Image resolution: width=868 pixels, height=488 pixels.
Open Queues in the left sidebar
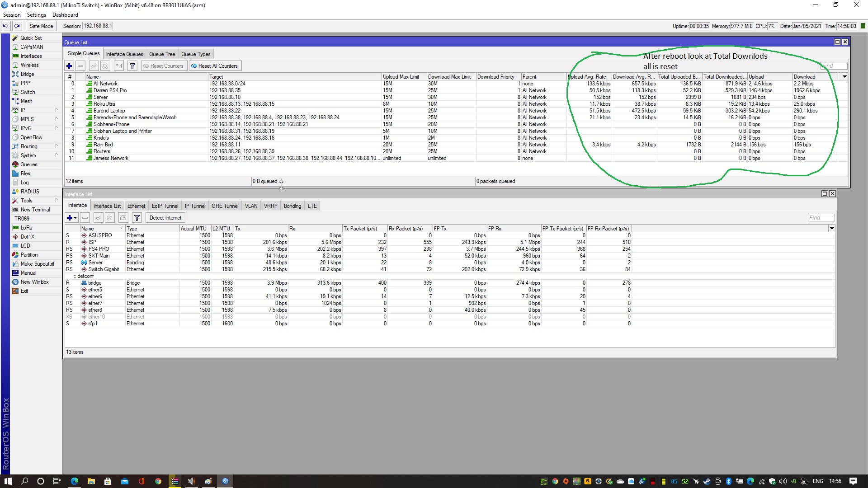tap(29, 164)
